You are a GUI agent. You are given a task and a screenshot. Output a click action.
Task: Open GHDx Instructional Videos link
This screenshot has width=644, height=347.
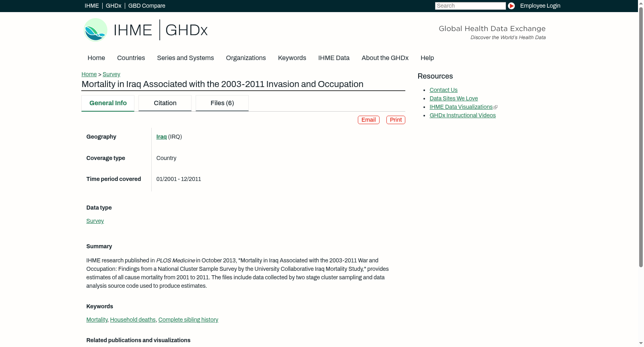(x=462, y=116)
